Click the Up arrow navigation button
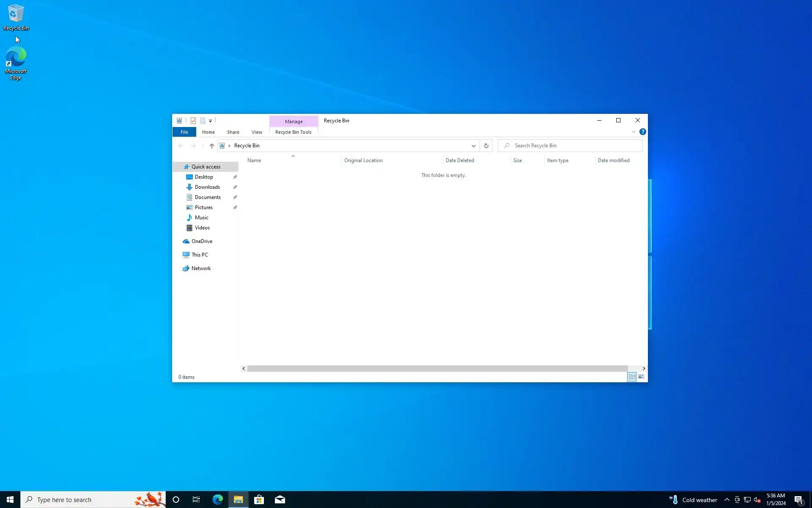The image size is (812, 508). point(212,146)
